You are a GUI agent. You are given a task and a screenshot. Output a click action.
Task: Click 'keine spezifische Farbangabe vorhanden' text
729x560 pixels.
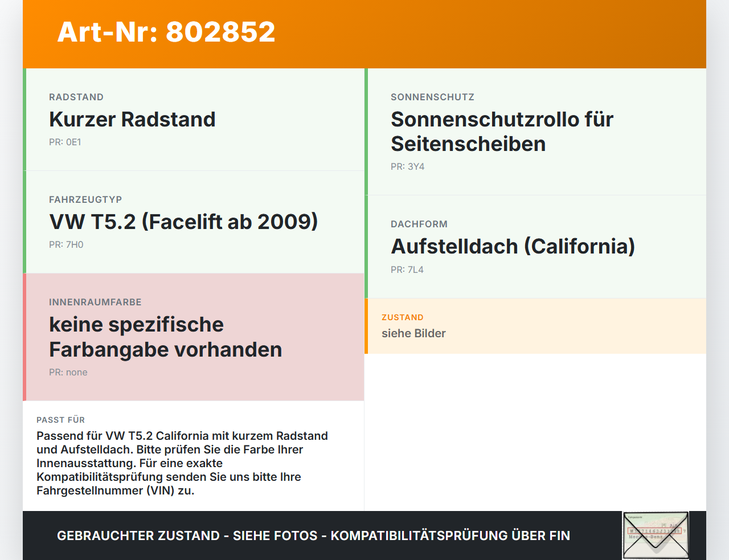point(165,337)
